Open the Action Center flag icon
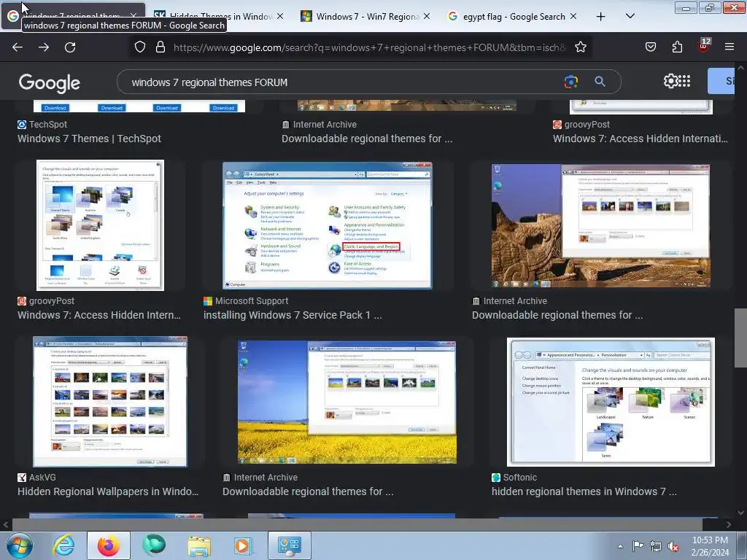This screenshot has height=560, width=747. pyautogui.click(x=638, y=546)
